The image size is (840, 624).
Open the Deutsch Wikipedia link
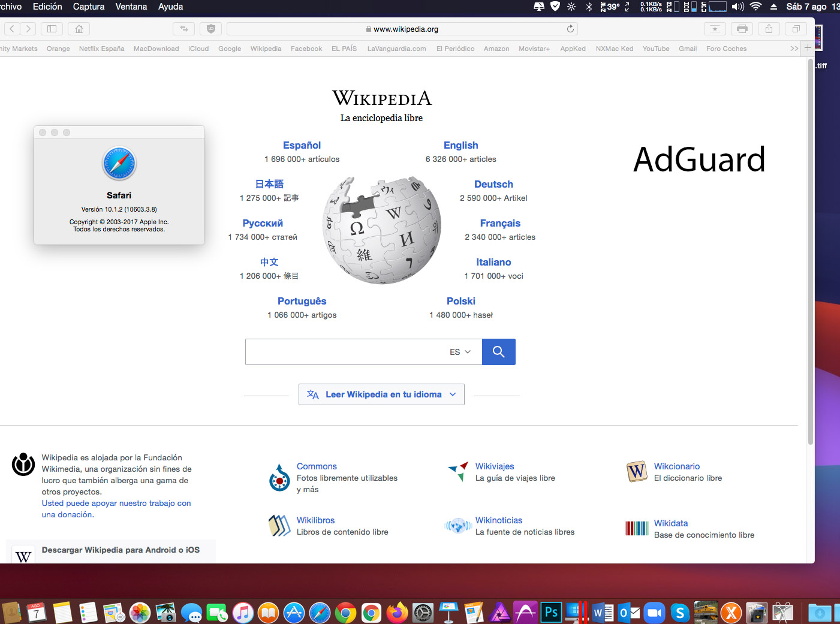tap(493, 184)
